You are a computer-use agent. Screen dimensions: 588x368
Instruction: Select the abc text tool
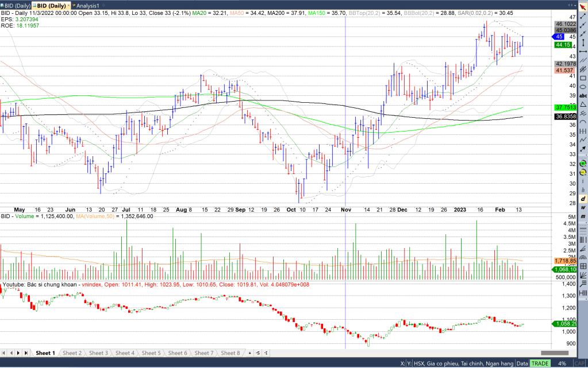tap(583, 95)
